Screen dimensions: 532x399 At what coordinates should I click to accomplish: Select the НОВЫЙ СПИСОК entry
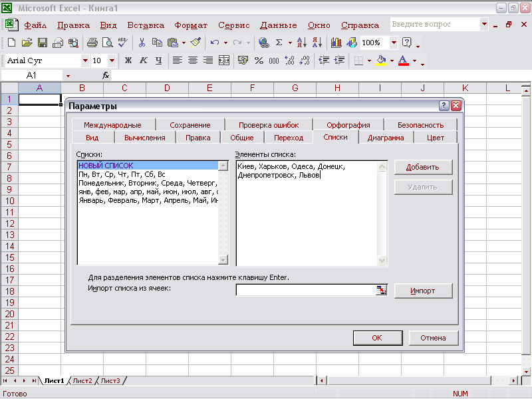point(148,166)
